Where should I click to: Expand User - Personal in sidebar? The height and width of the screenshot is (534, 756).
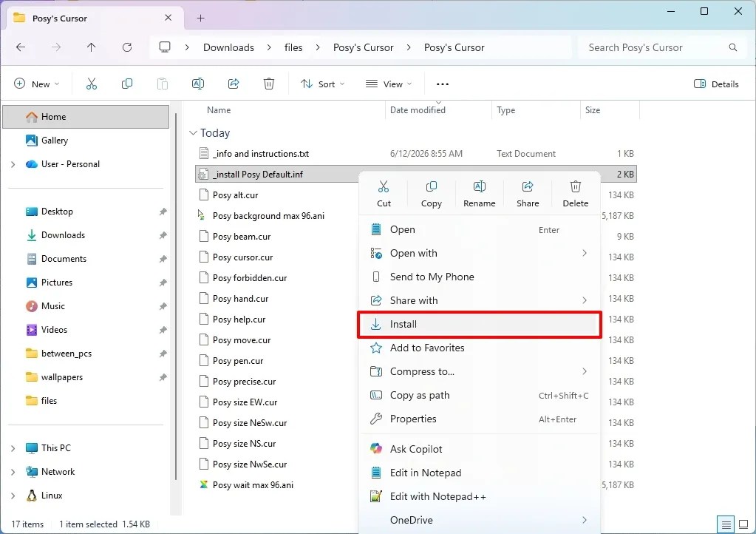(x=13, y=164)
